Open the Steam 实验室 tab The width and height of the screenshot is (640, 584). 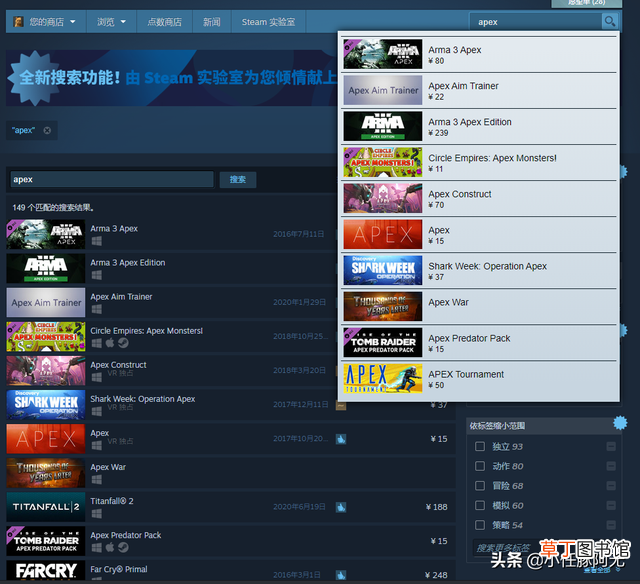pos(268,22)
